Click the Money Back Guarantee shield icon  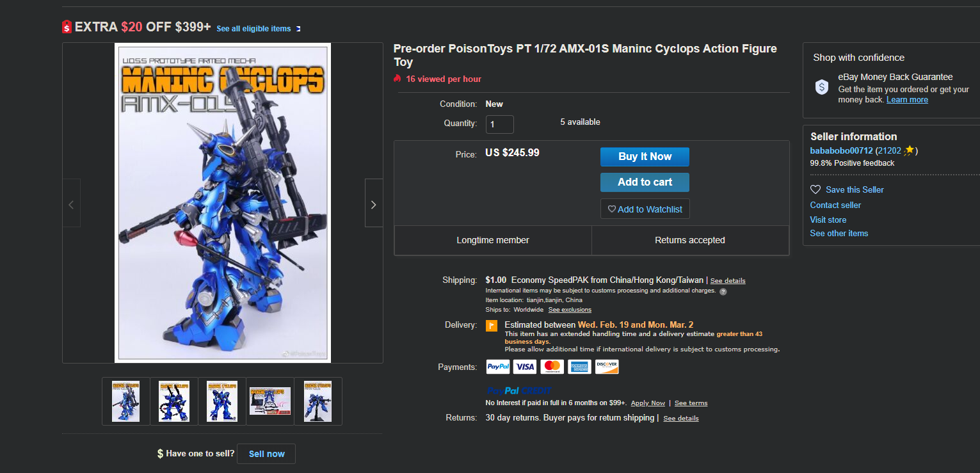(822, 87)
